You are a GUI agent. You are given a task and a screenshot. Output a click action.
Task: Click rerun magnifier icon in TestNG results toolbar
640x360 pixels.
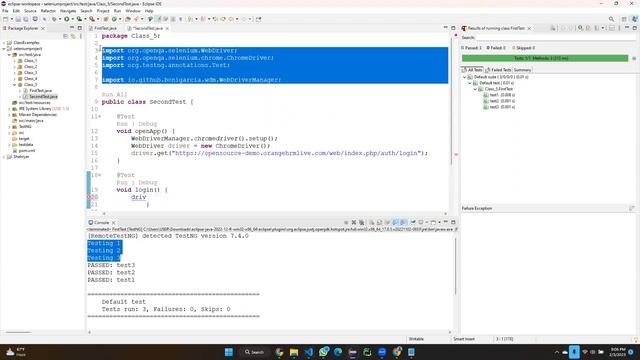[x=580, y=28]
